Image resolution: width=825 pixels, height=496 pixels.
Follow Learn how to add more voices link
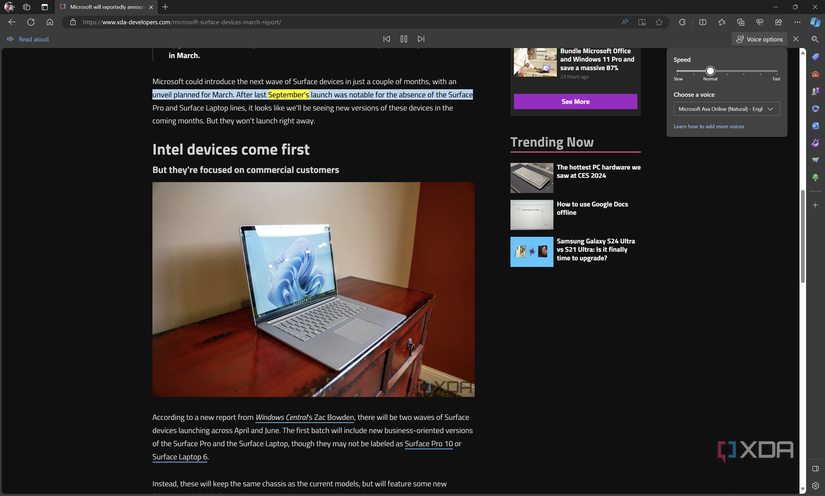[x=708, y=126]
